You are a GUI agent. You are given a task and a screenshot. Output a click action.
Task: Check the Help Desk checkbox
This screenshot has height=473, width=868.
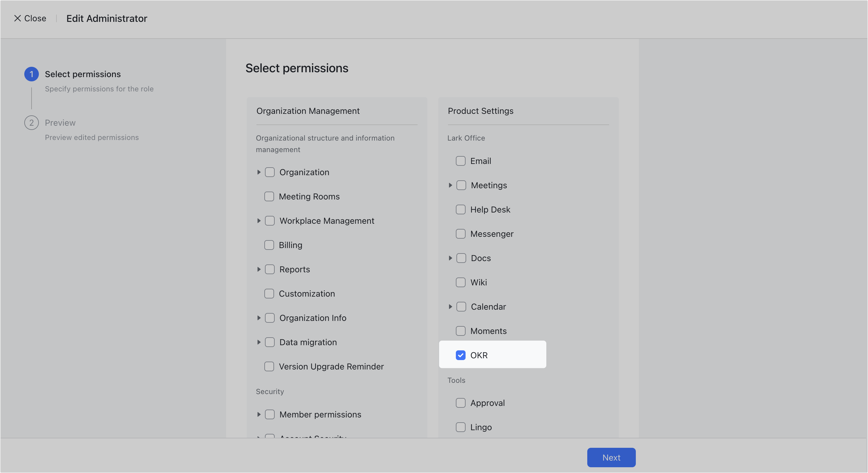point(461,209)
